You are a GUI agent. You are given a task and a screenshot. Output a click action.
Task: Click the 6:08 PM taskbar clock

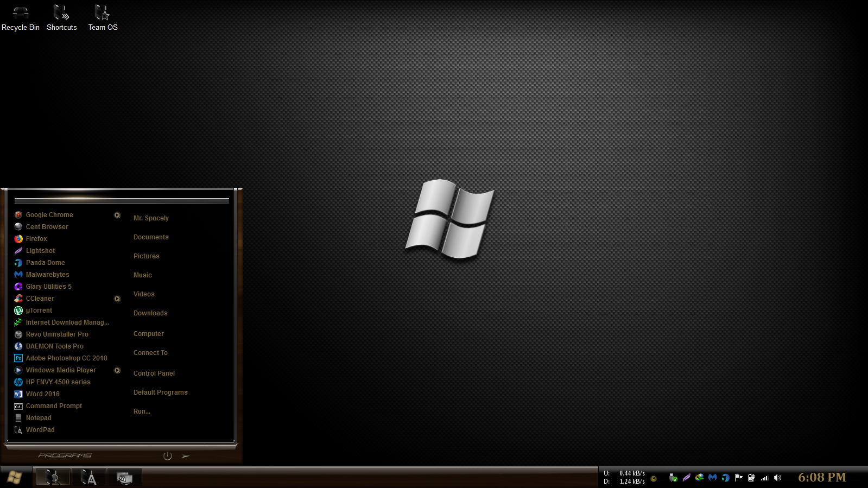pyautogui.click(x=822, y=477)
